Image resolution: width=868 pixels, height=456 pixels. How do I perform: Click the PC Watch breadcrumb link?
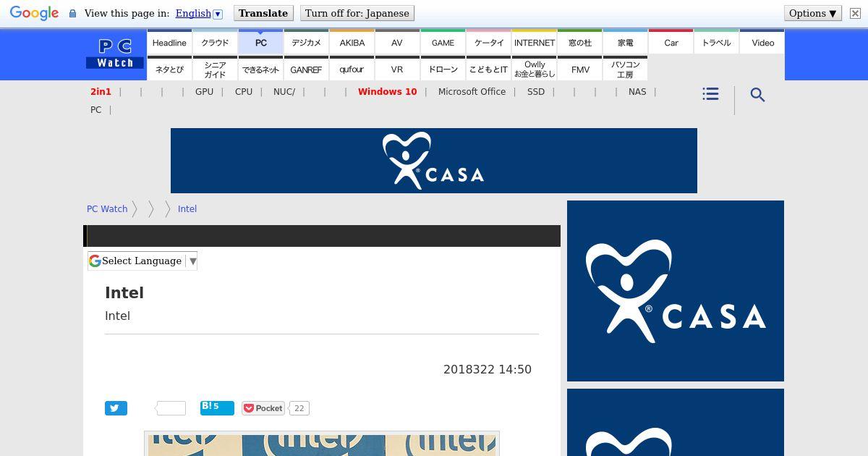coord(107,208)
